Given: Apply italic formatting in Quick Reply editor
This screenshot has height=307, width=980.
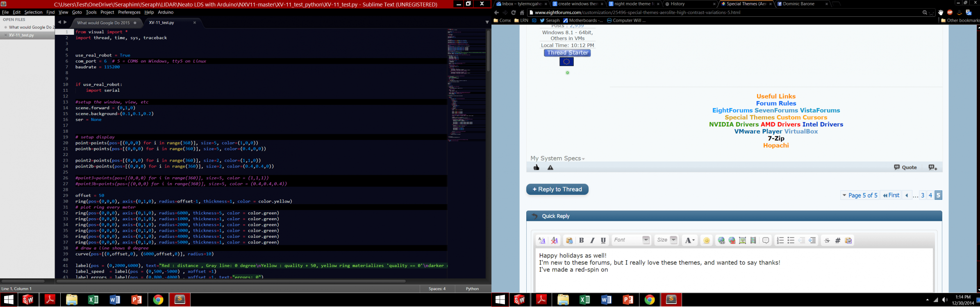Looking at the screenshot, I should [592, 240].
